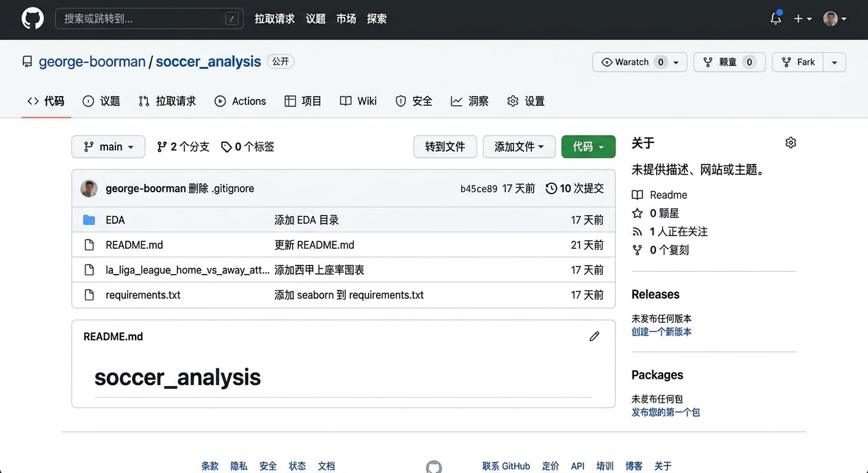Click the 发布您的第一个包 link

pos(666,413)
